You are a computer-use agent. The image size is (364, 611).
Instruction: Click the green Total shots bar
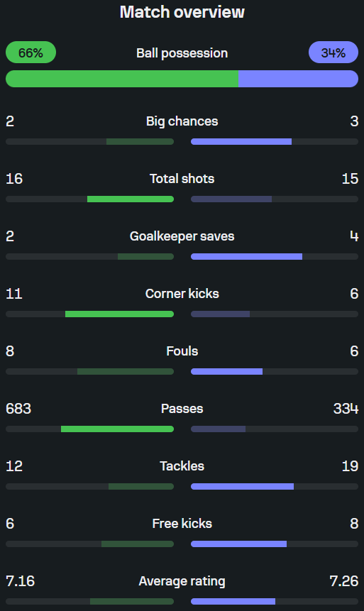pyautogui.click(x=131, y=199)
